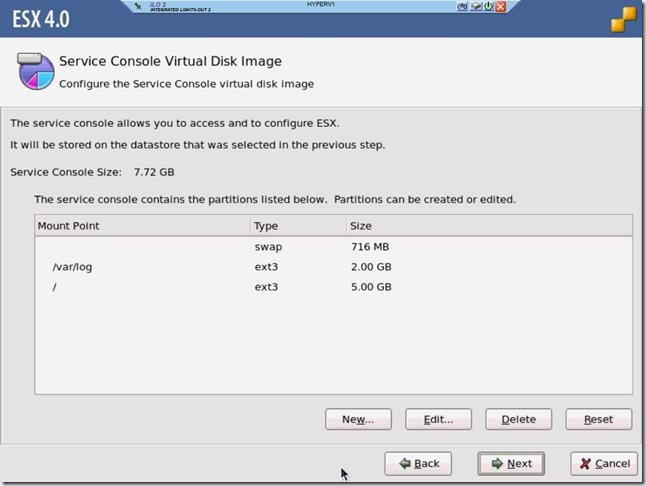Click the Edit... partition button
The height and width of the screenshot is (486, 646).
point(438,419)
